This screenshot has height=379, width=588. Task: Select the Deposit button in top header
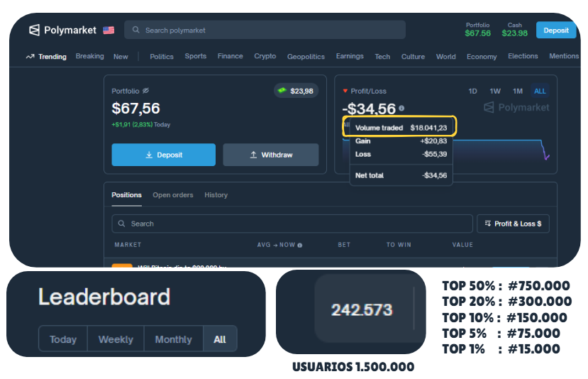[556, 31]
